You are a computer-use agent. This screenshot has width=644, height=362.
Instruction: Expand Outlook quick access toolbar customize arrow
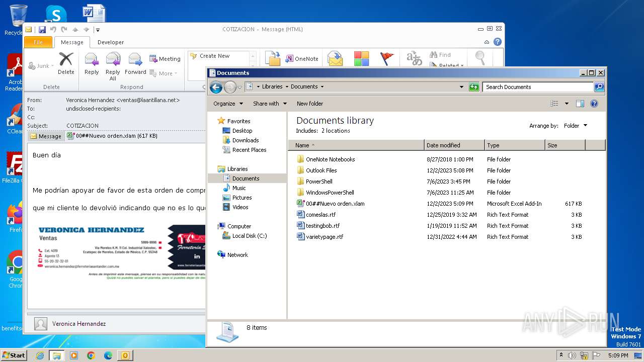(x=98, y=30)
